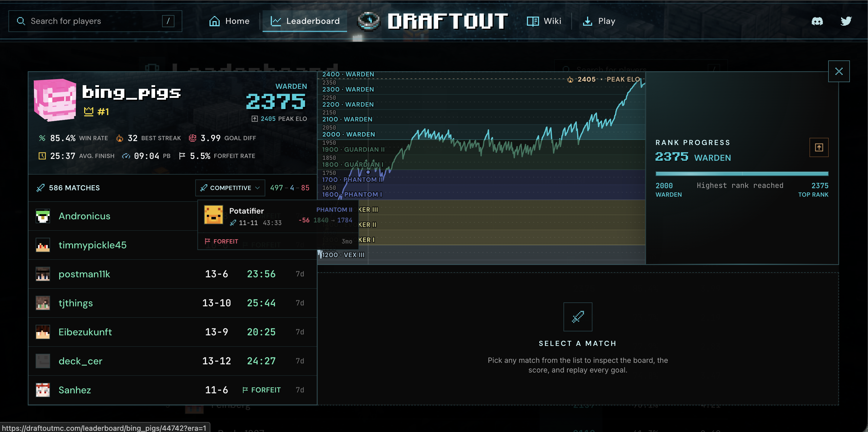Click Potatifier's avatar in the tooltip
This screenshot has height=432, width=868.
214,215
